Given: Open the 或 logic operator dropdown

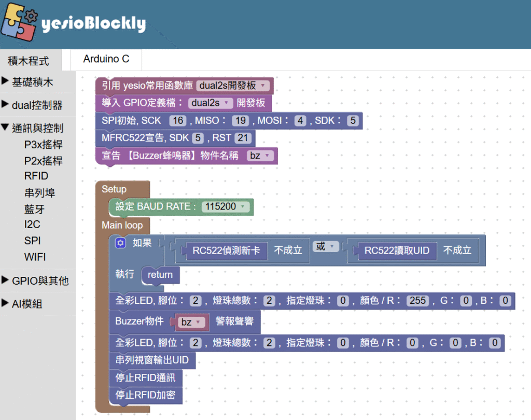Looking at the screenshot, I should [326, 246].
